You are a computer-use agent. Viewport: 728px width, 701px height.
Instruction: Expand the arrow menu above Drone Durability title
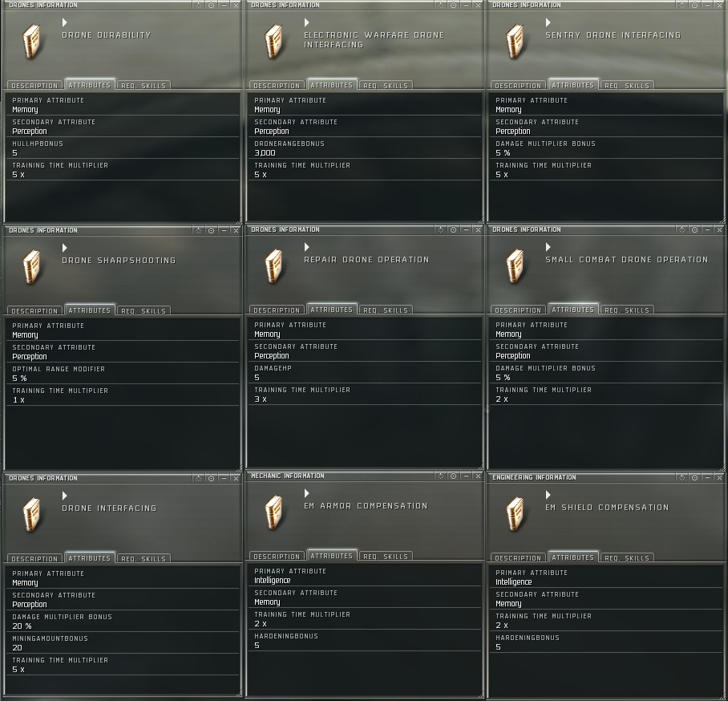[65, 22]
